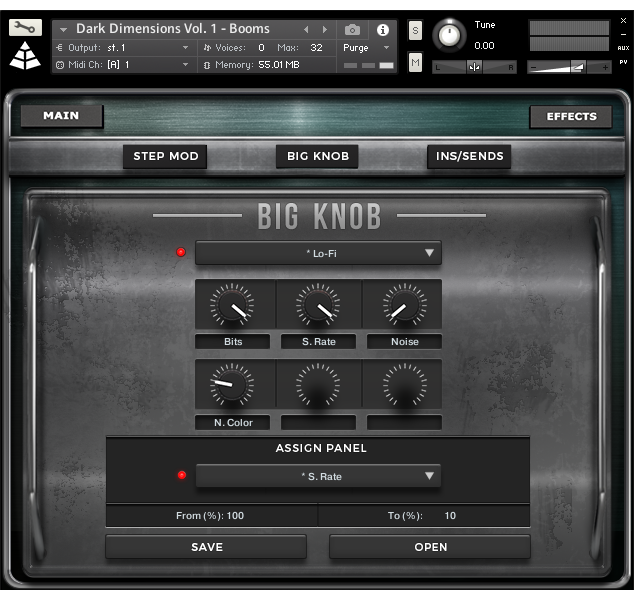Click the camera snapshot icon
This screenshot has height=600, width=635.
point(352,30)
